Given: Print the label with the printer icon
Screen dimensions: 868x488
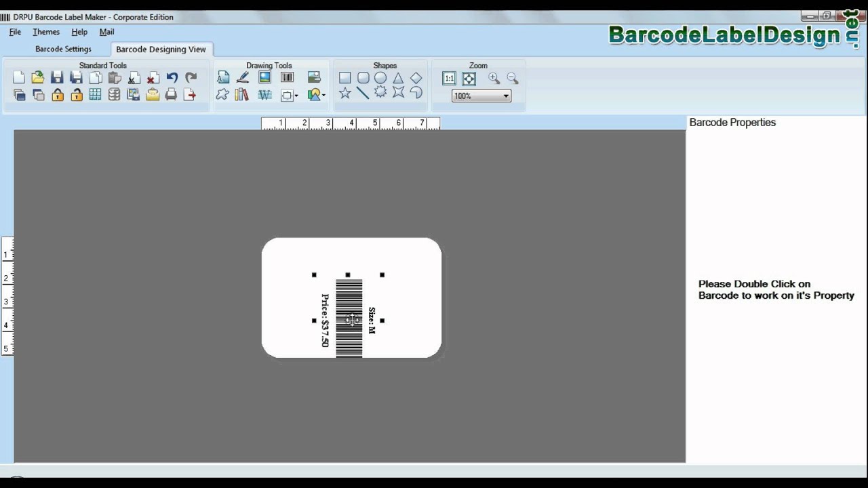Looking at the screenshot, I should (172, 95).
